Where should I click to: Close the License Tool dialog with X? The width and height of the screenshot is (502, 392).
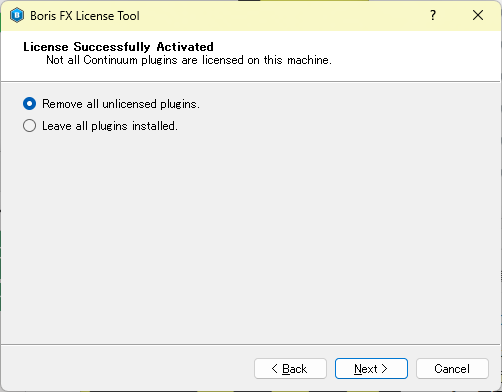point(478,15)
